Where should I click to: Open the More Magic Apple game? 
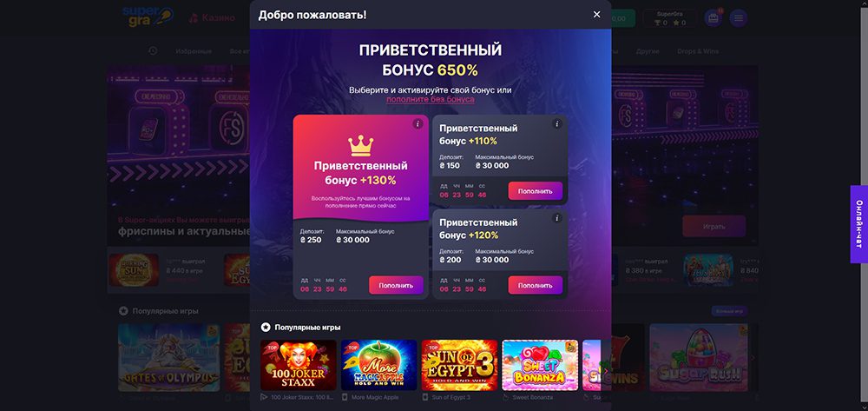click(x=378, y=365)
